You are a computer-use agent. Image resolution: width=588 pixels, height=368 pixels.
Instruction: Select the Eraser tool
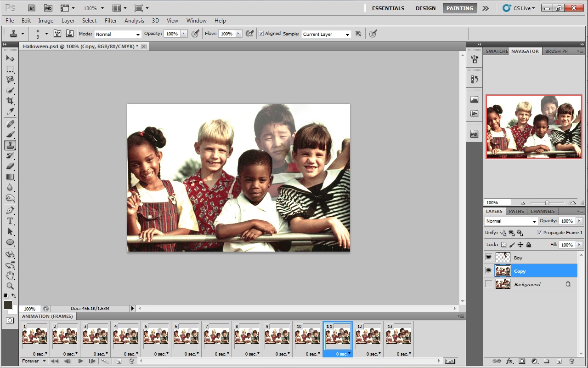[10, 166]
